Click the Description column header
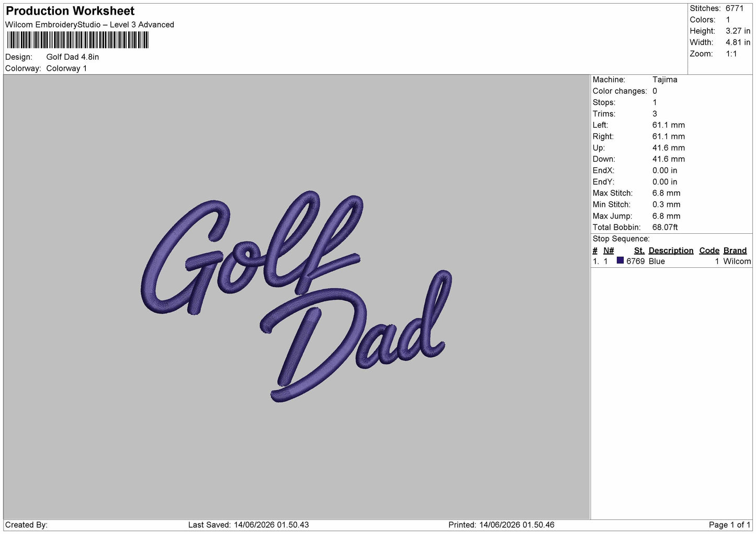This screenshot has height=534, width=756. tap(671, 251)
